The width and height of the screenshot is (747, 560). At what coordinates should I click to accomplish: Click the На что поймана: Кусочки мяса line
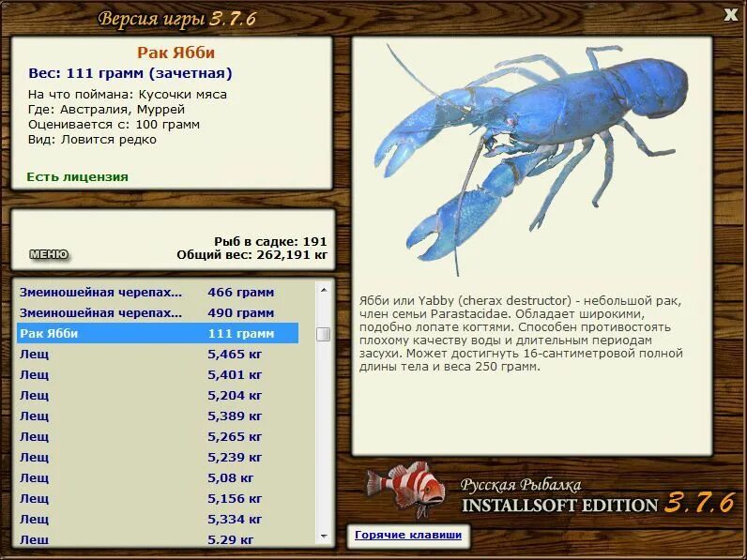pos(128,95)
